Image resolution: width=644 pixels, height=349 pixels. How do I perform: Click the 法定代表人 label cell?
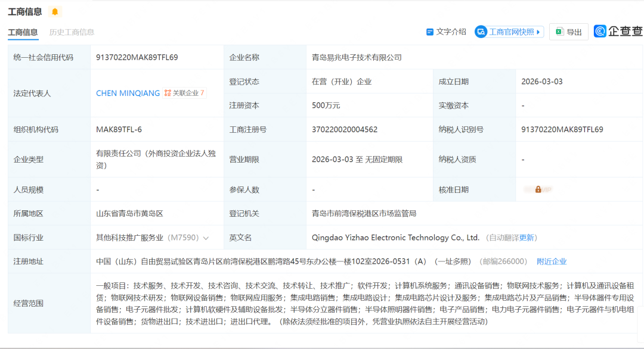49,94
